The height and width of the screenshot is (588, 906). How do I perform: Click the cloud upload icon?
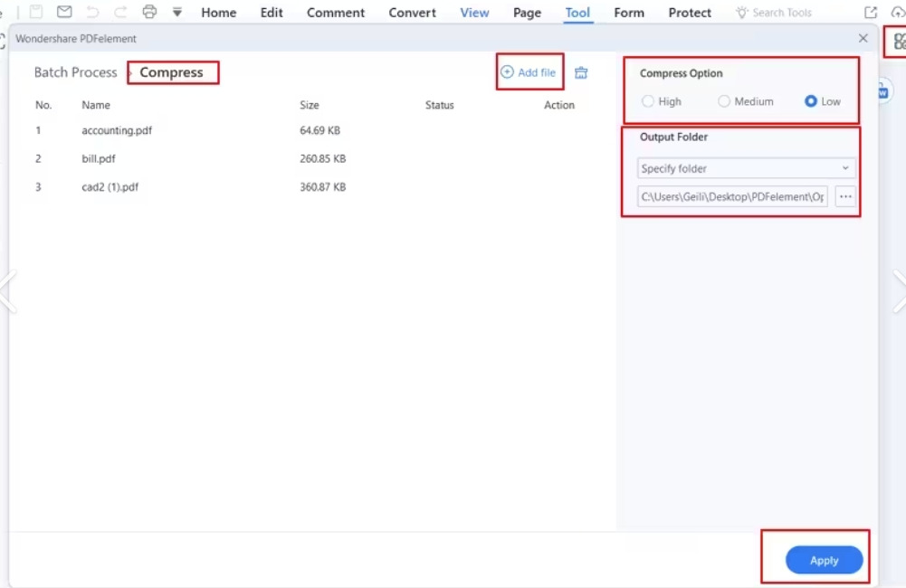[898, 12]
